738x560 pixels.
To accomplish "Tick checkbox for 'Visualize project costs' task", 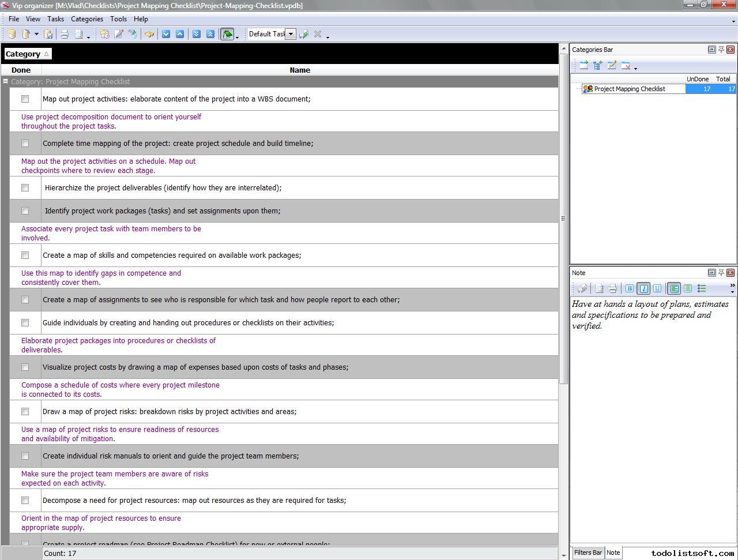I will tap(25, 367).
